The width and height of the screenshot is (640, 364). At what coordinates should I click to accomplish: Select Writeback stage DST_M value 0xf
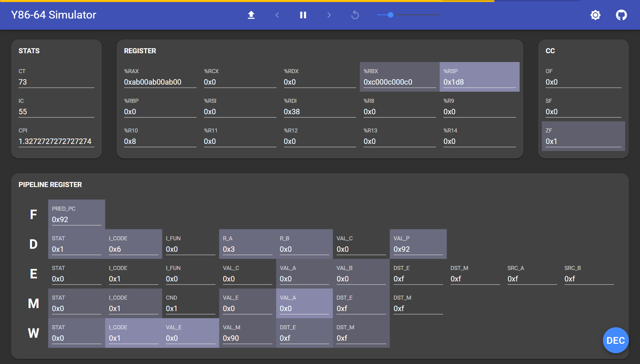[x=361, y=338]
